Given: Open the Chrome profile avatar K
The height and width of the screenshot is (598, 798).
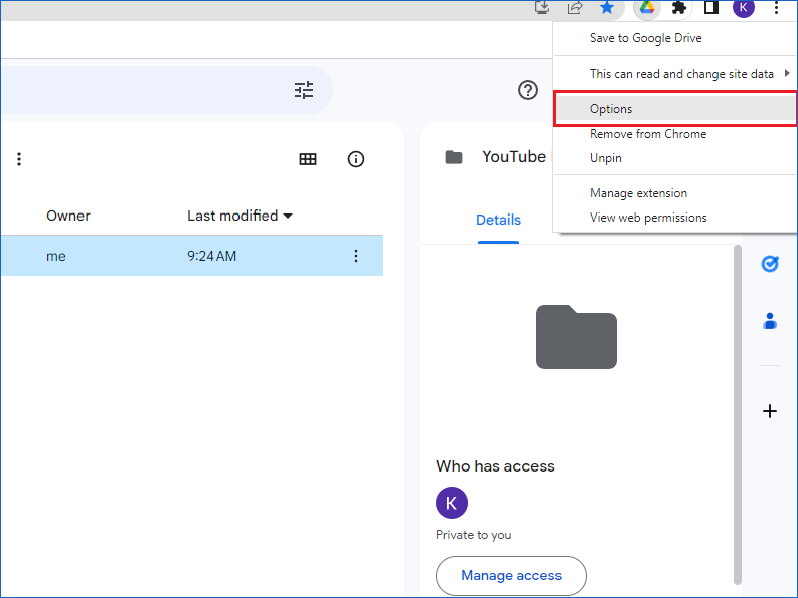Looking at the screenshot, I should [744, 8].
